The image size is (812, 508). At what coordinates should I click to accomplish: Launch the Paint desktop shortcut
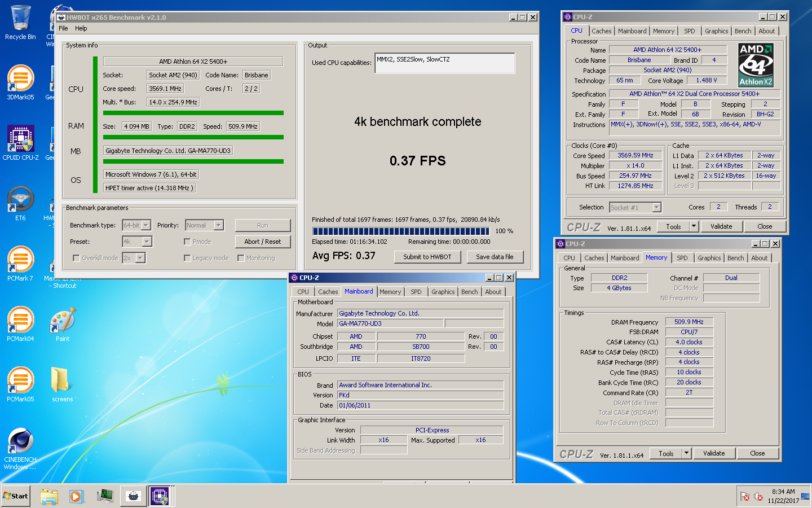pos(63,325)
